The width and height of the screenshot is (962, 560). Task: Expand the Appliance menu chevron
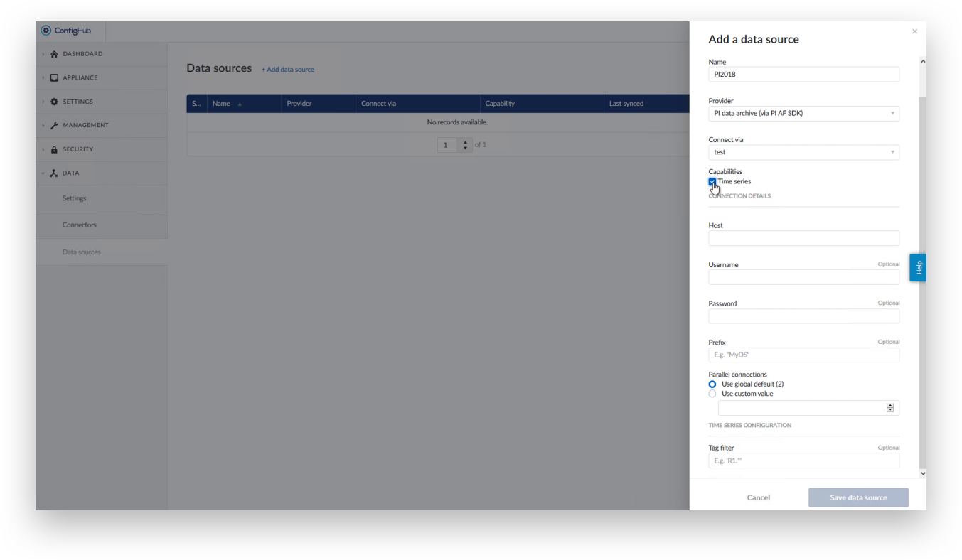tap(43, 77)
